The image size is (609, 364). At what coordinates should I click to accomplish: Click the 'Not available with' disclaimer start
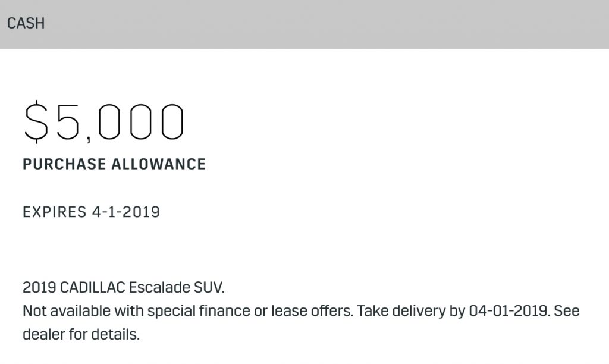pyautogui.click(x=83, y=311)
